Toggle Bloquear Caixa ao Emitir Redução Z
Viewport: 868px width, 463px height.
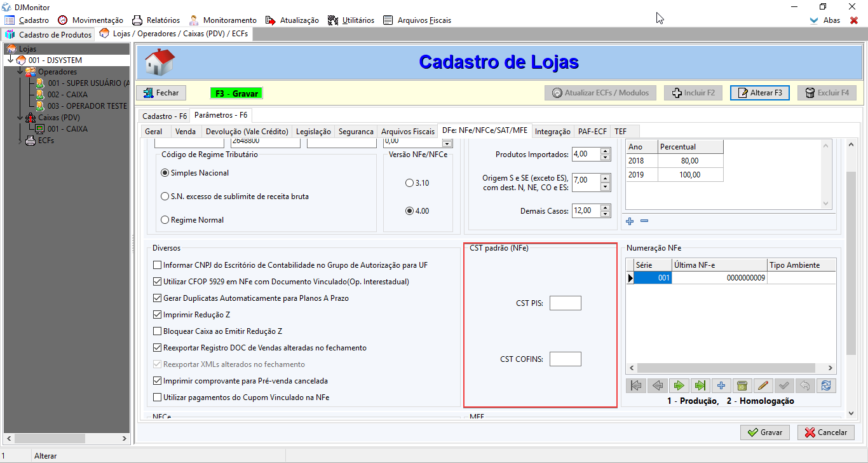point(158,331)
